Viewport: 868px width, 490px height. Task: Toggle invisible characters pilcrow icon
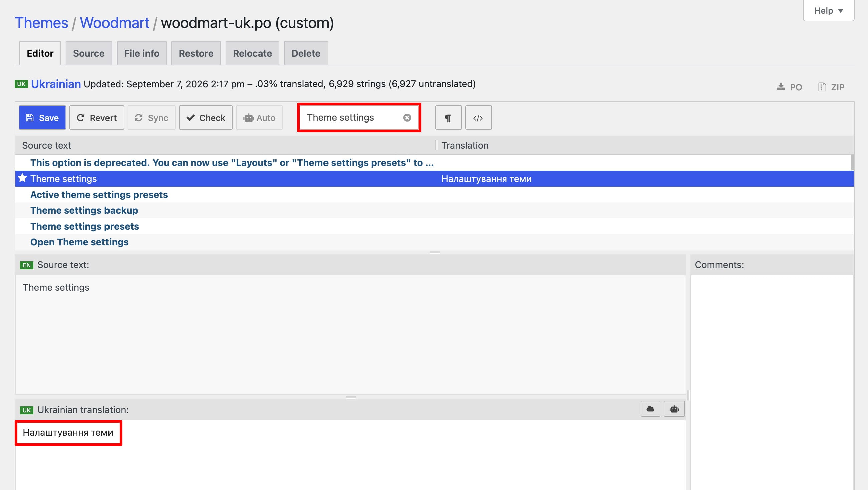(448, 117)
